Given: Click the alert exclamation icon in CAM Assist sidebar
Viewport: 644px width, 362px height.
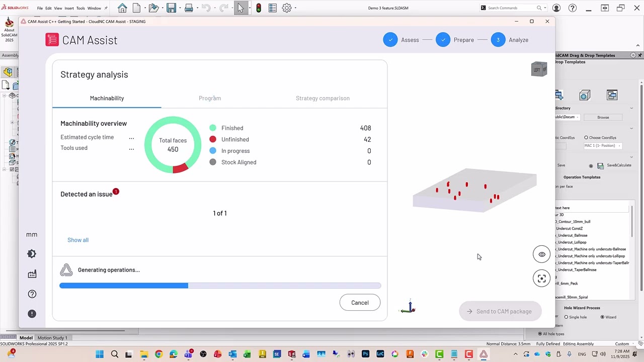Looking at the screenshot, I should 32,314.
